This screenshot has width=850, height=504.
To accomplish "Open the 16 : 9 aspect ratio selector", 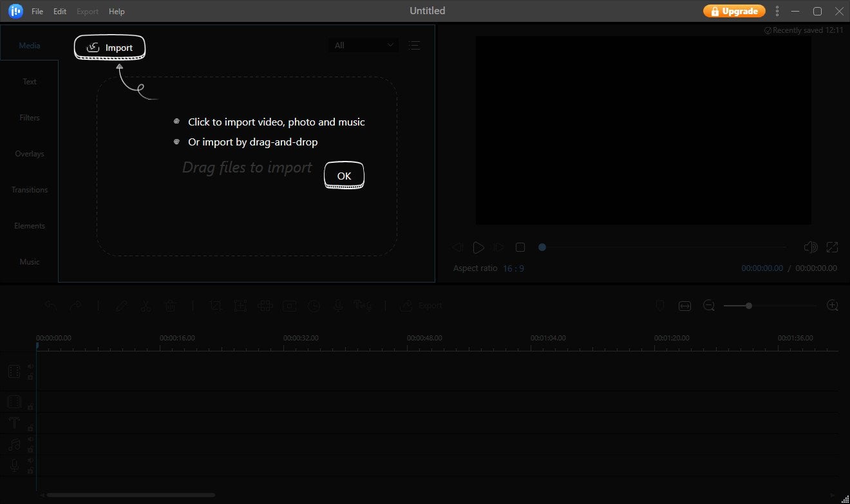I will 513,268.
